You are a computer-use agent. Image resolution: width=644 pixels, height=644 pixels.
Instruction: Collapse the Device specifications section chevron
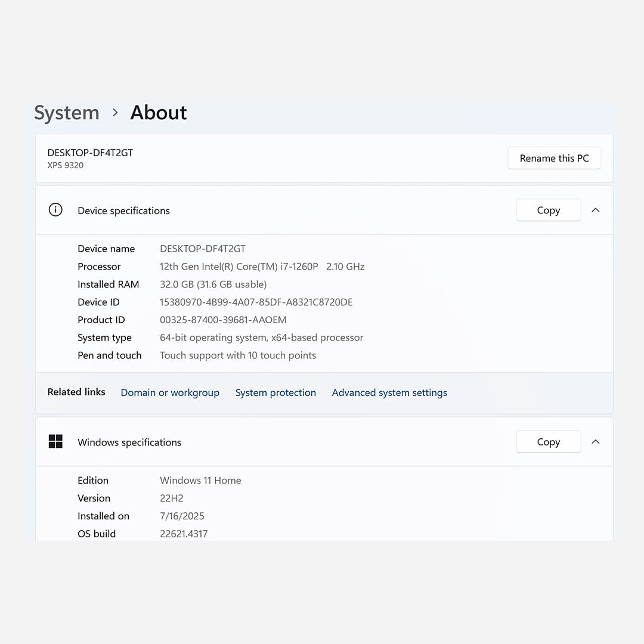pyautogui.click(x=596, y=210)
